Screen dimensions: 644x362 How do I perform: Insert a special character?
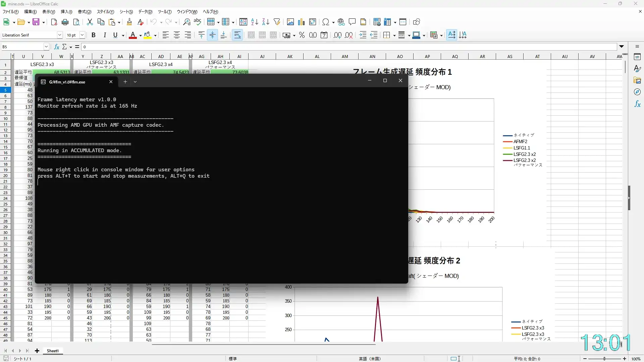click(326, 22)
